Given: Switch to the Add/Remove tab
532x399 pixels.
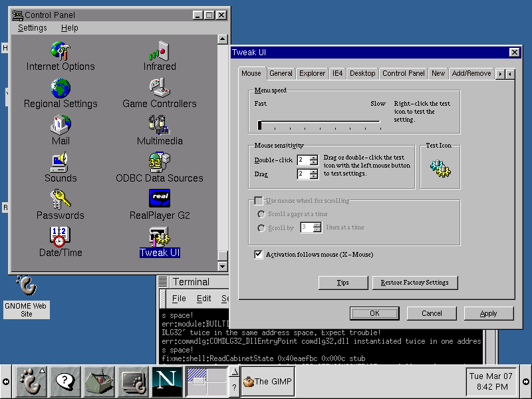Looking at the screenshot, I should point(471,74).
